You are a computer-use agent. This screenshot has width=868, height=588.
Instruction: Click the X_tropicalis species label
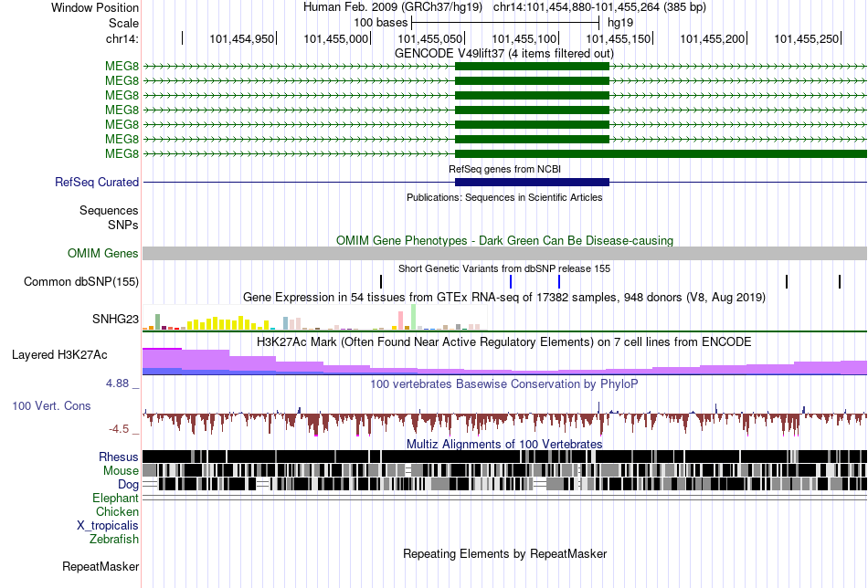[108, 526]
